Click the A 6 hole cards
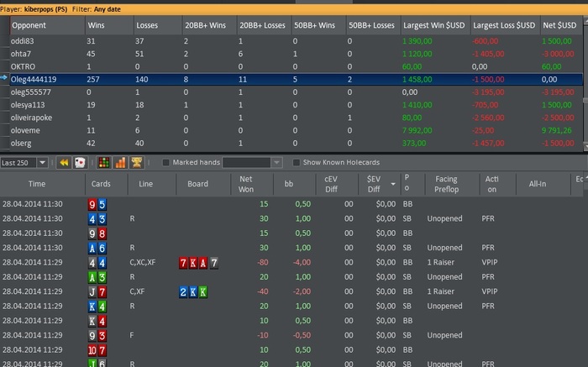Viewport: 588px width, 367px height. tap(97, 248)
